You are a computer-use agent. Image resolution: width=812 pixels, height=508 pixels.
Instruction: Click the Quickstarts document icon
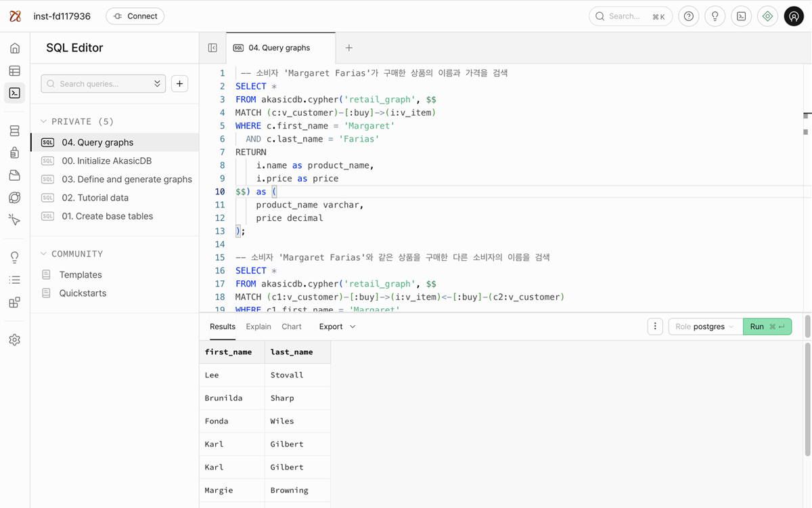tap(46, 293)
